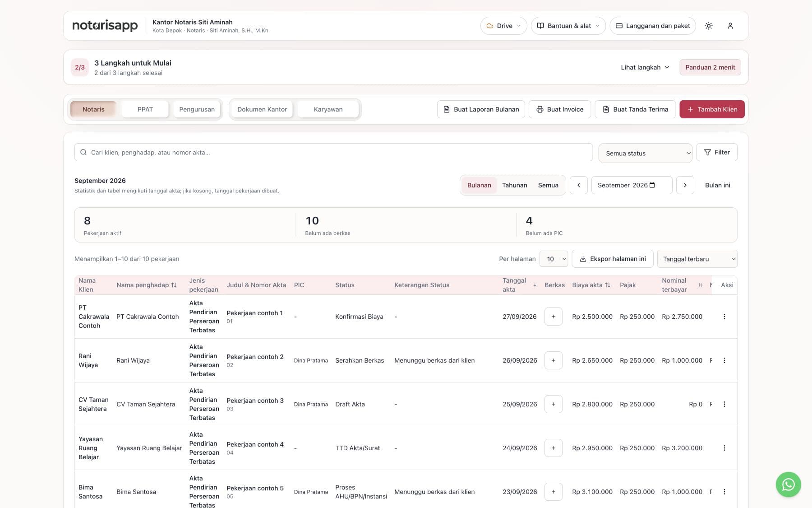
Task: Switch period view to Bulanan
Action: pyautogui.click(x=479, y=185)
